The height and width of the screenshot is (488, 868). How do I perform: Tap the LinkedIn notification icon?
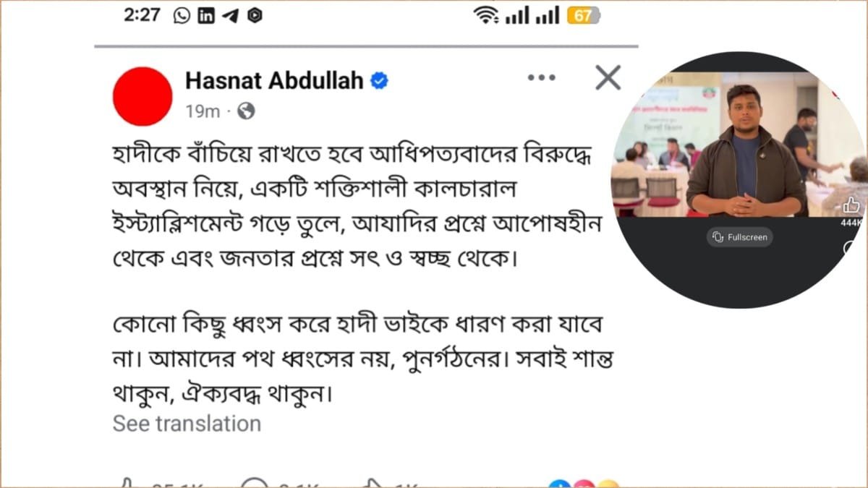[x=206, y=16]
